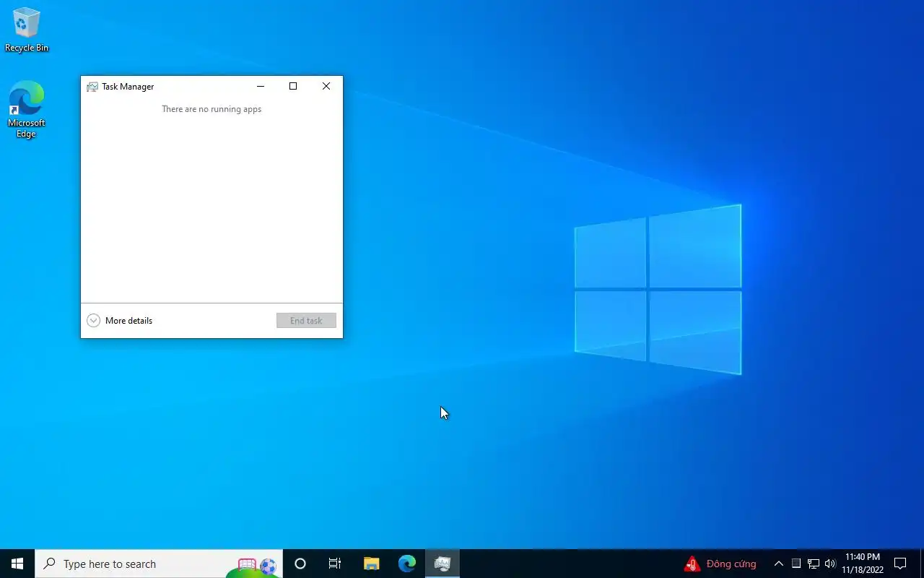The width and height of the screenshot is (924, 578).
Task: Open Cortana from the taskbar
Action: 300,564
